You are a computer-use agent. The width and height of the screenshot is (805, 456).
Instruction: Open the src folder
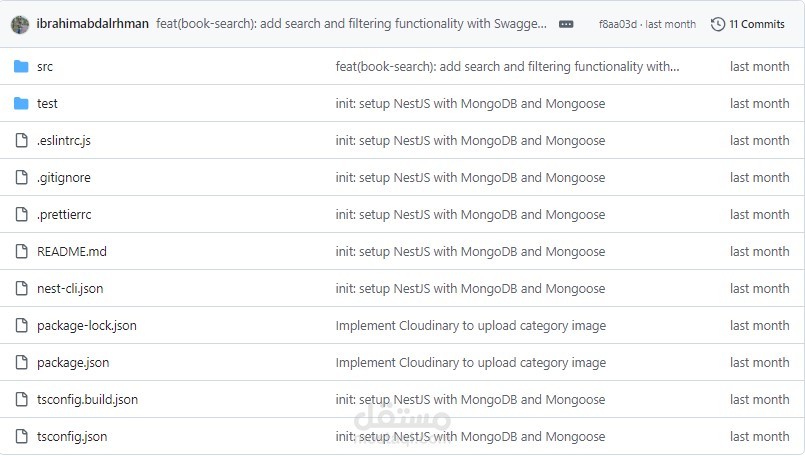pyautogui.click(x=45, y=66)
